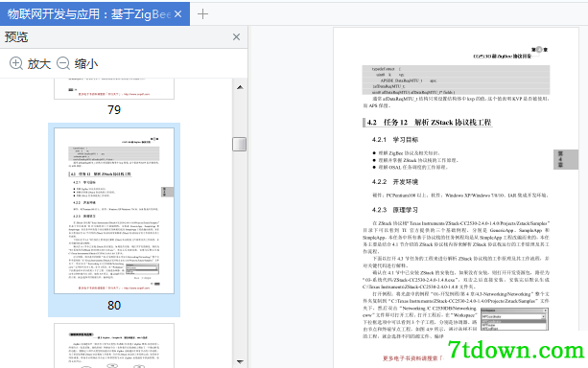588x368 pixels.
Task: Click the gray code block on the page
Action: click(456, 80)
